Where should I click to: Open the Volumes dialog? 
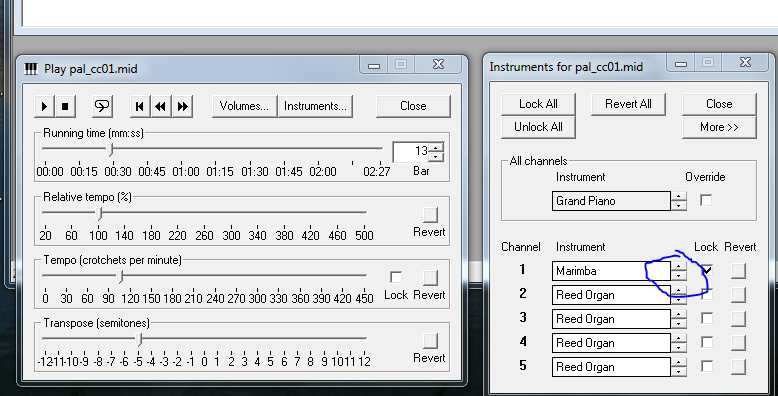pyautogui.click(x=244, y=106)
